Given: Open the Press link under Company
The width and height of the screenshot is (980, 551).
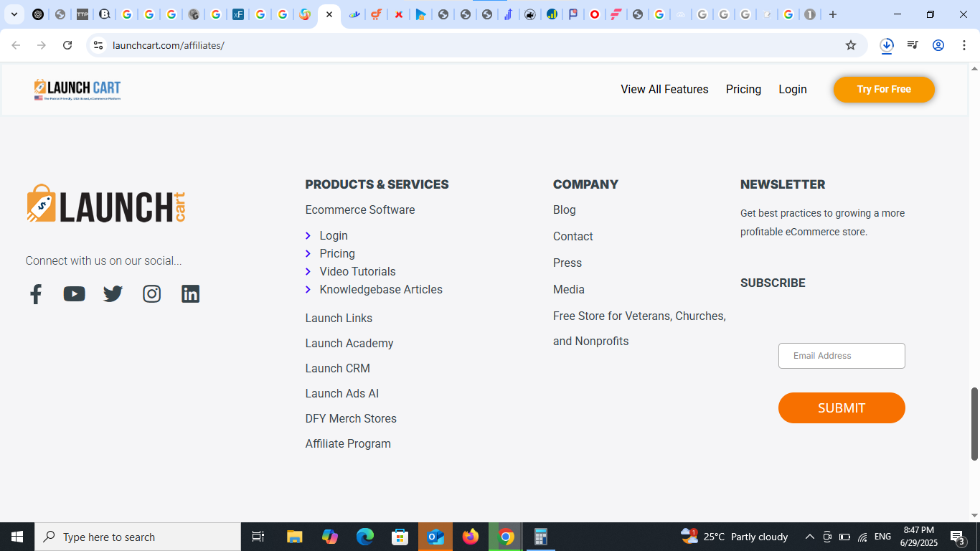Looking at the screenshot, I should (x=567, y=263).
